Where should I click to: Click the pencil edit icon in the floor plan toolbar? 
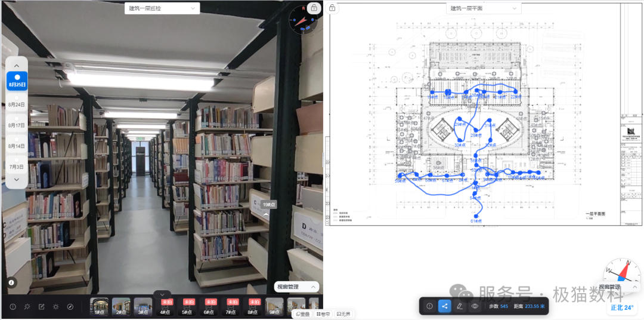tap(460, 306)
